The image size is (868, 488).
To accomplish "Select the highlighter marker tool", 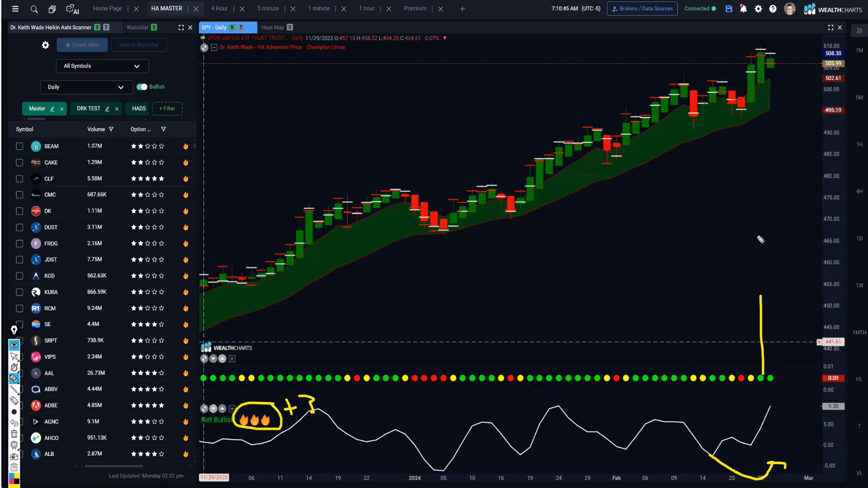I will [x=14, y=379].
